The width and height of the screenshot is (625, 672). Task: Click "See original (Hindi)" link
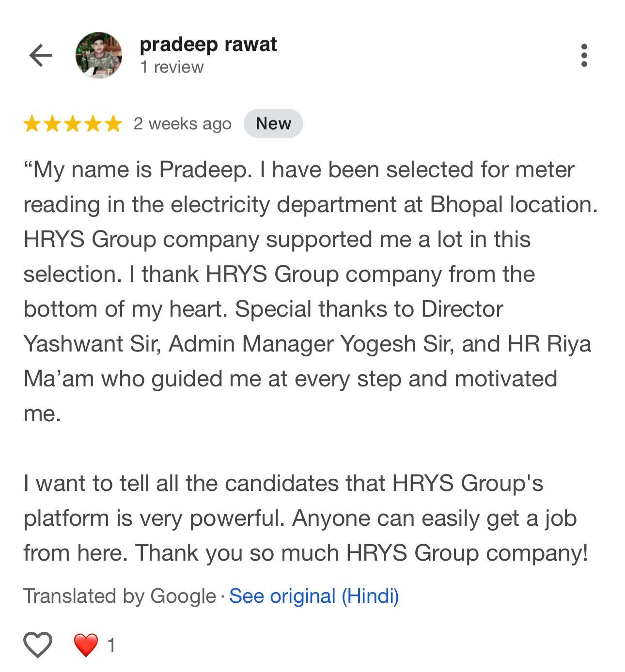coord(314,596)
